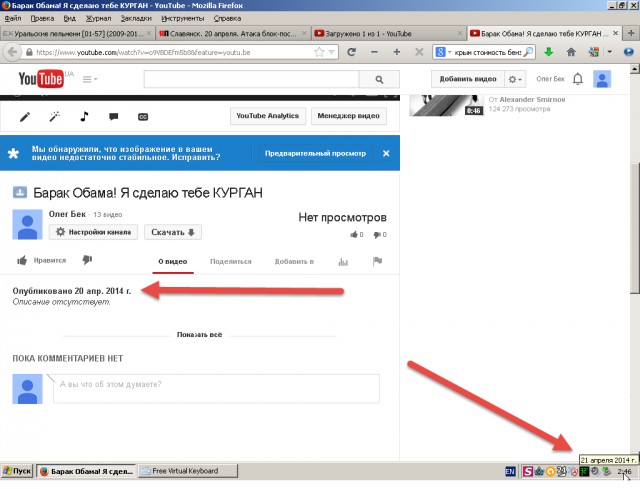
Task: Click the report flag icon
Action: (377, 262)
